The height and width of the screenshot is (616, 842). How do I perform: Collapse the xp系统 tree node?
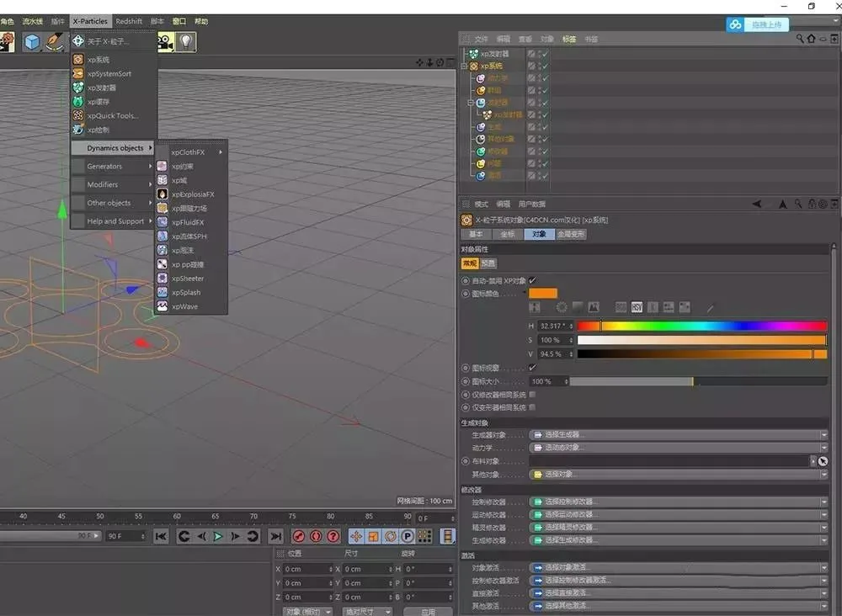point(464,66)
